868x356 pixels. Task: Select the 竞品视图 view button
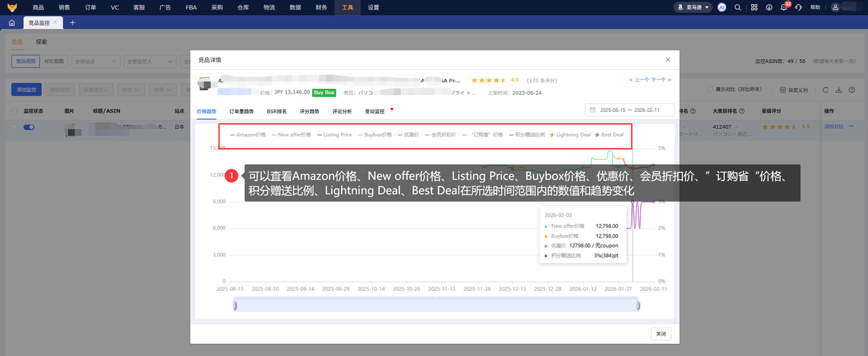tap(25, 61)
